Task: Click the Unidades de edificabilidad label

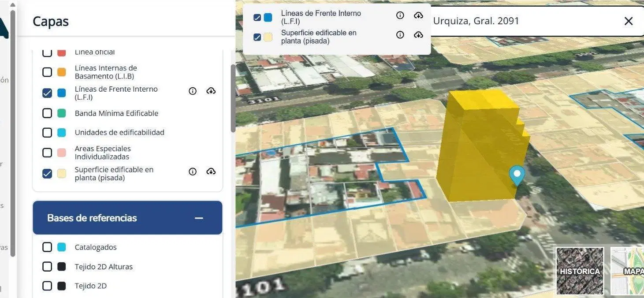Action: point(119,132)
